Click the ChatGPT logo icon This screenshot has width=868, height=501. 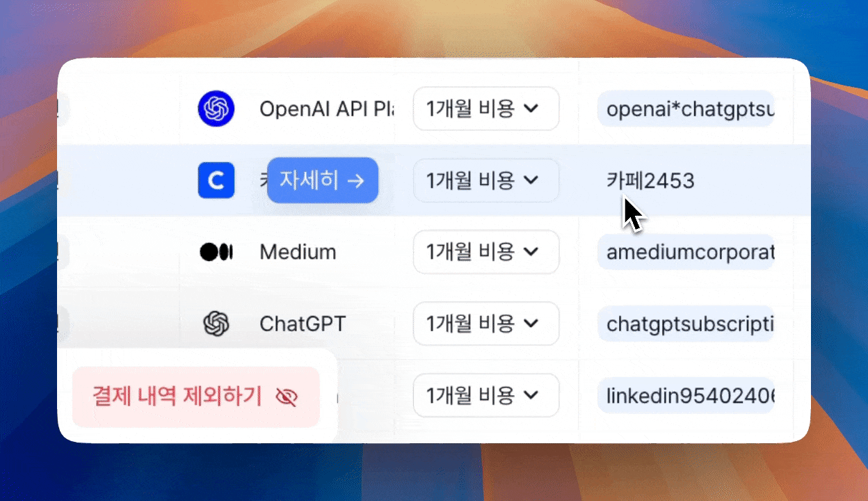pyautogui.click(x=216, y=324)
